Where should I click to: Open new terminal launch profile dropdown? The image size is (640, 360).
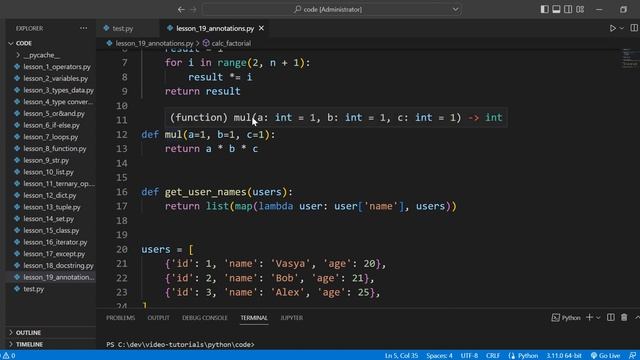point(598,318)
